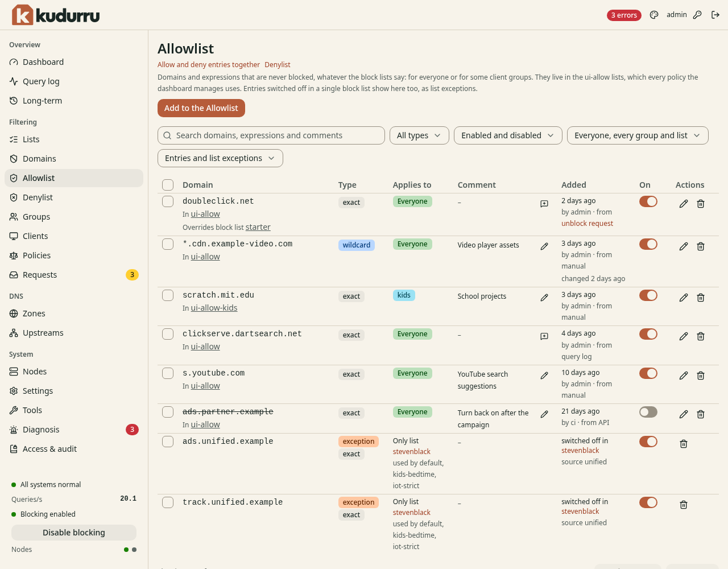Open the 3 errors badge
Viewport: 728px width, 569px height.
point(624,15)
